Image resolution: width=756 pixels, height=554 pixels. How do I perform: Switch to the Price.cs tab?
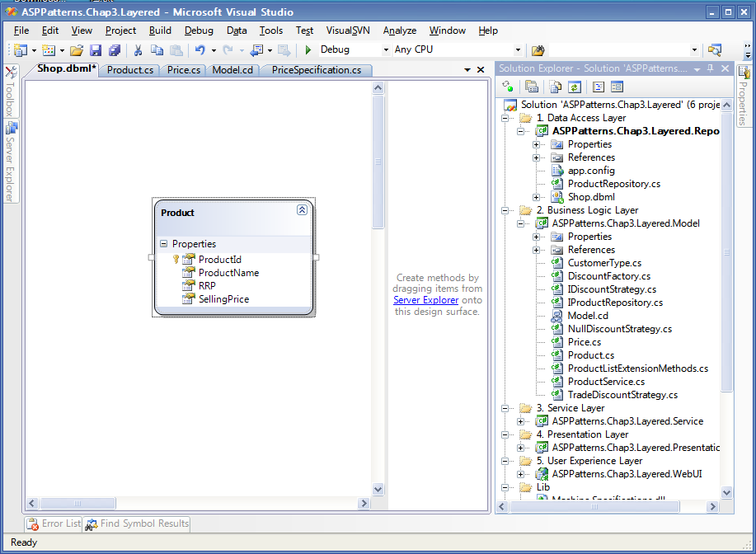[183, 70]
